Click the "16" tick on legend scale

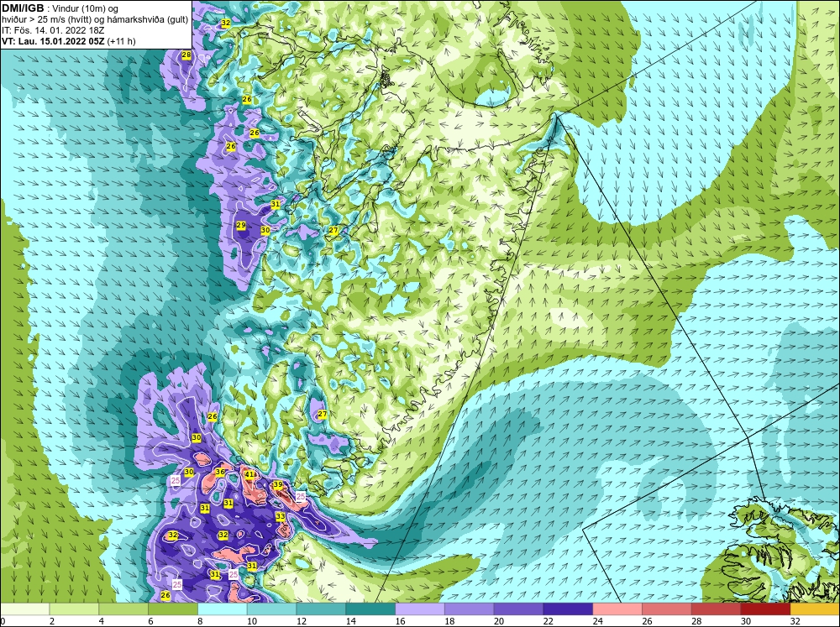pyautogui.click(x=400, y=621)
